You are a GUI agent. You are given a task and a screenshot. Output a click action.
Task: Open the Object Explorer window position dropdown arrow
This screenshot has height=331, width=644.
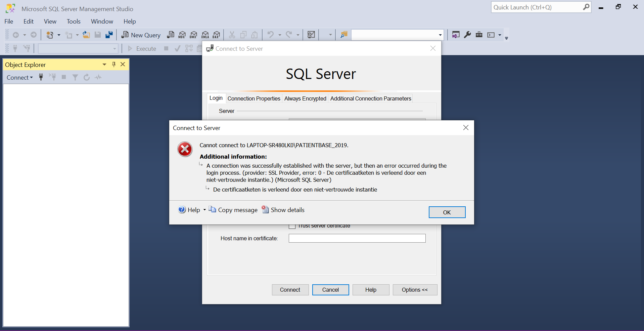pyautogui.click(x=104, y=65)
